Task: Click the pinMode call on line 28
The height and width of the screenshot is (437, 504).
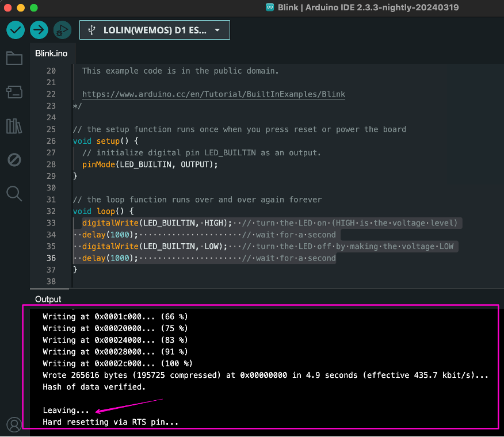Action: [99, 164]
